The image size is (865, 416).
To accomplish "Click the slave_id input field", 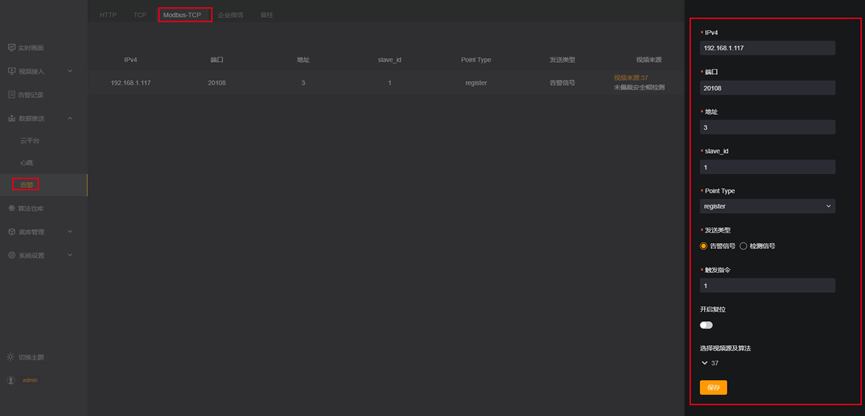I will coord(767,167).
